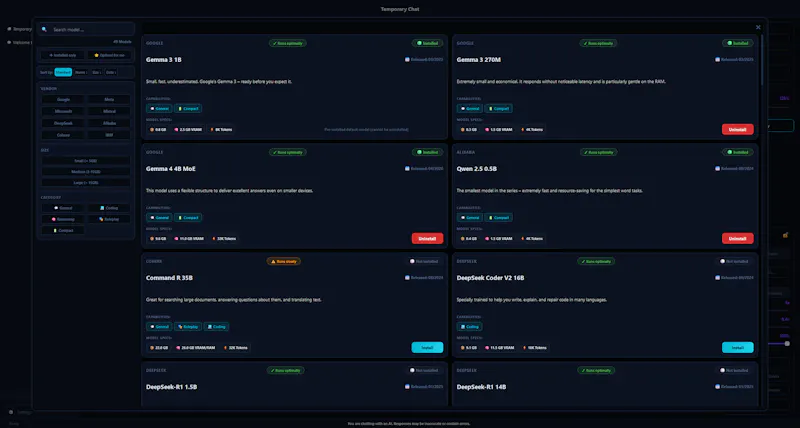Click the release date calendar icon on DeepSeek-R1 14B
Viewport: 800px width, 428px height.
pyautogui.click(x=717, y=387)
